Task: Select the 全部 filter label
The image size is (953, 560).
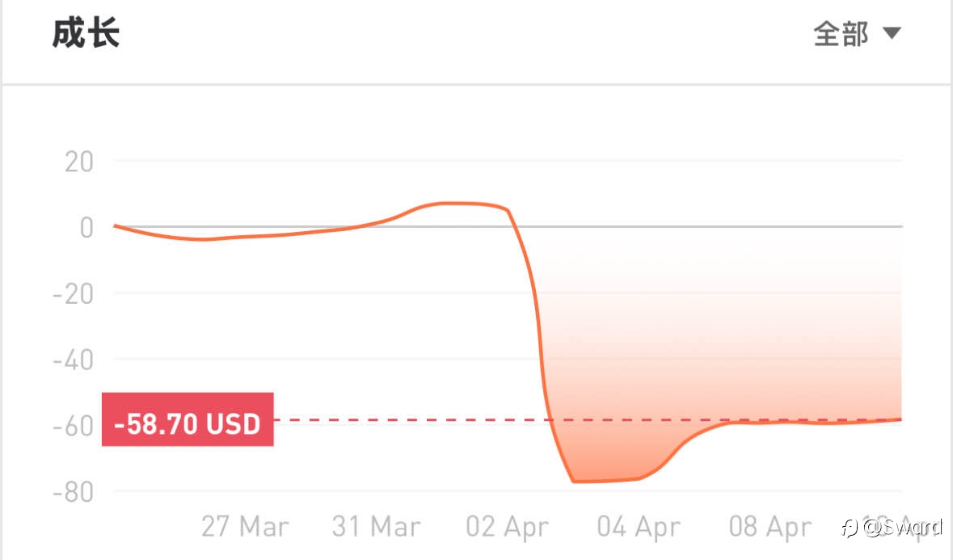Action: (841, 33)
